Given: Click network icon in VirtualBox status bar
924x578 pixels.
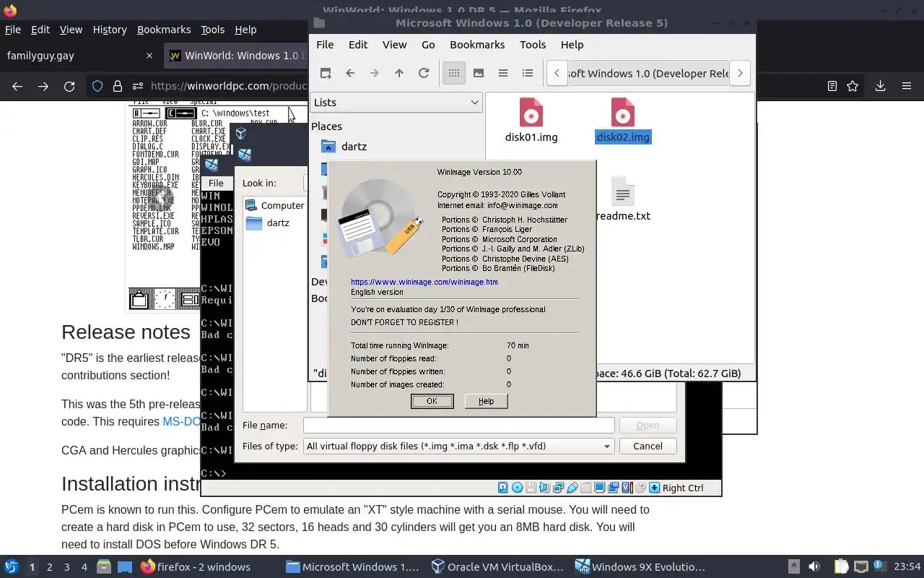Looking at the screenshot, I should tap(558, 488).
